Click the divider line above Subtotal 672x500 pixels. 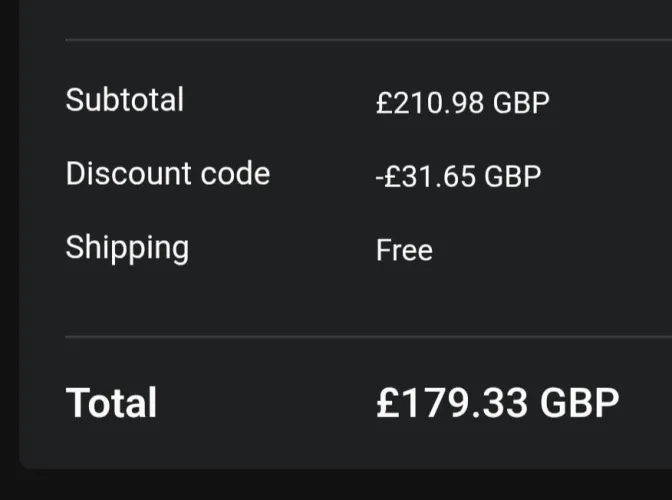coord(360,40)
